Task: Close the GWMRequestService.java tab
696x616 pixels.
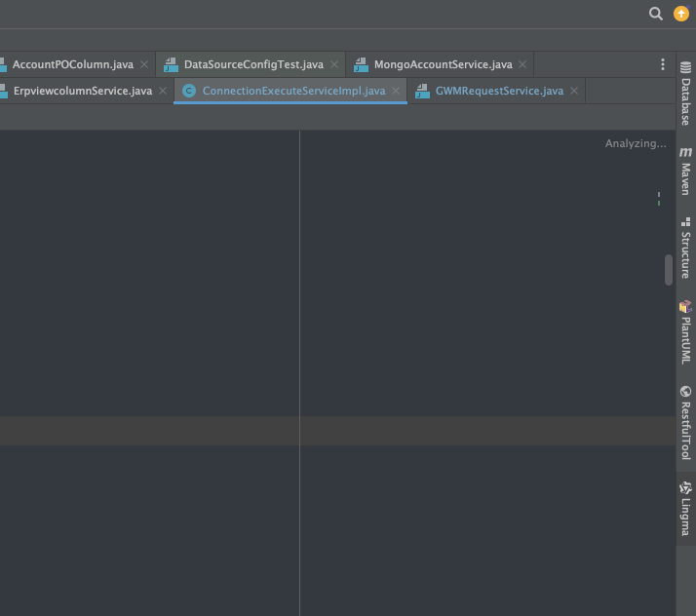Action: pos(574,91)
